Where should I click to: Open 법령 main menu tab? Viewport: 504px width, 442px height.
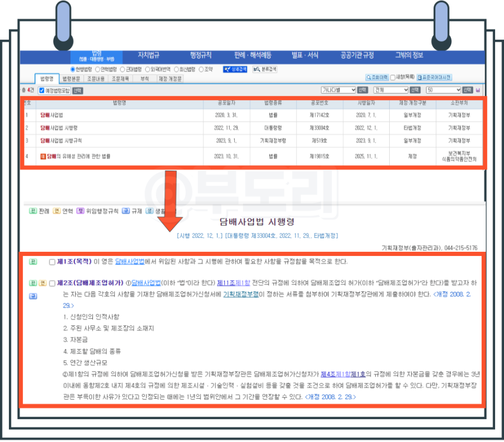(97, 56)
